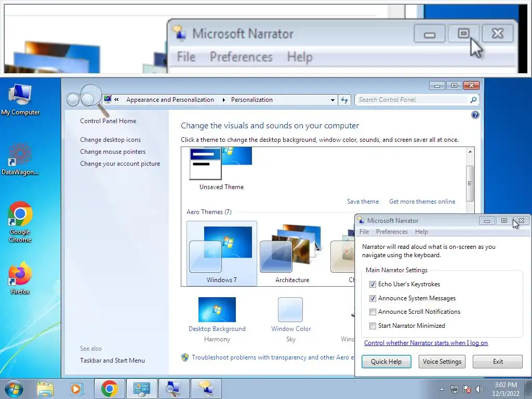Toggle Announce System Messages checkbox
Screen dimensions: 532x399
pyautogui.click(x=373, y=298)
